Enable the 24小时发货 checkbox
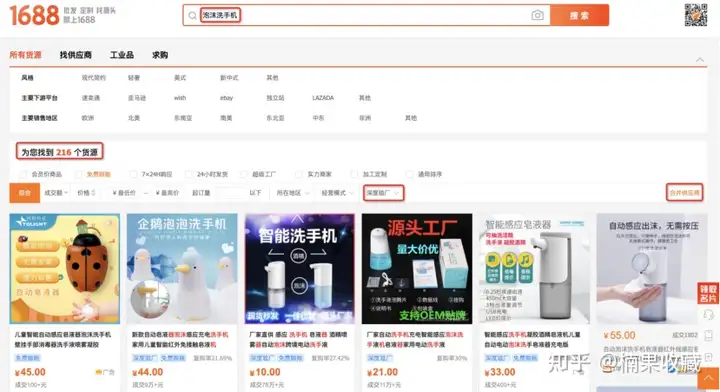This screenshot has width=720, height=392. coord(189,174)
